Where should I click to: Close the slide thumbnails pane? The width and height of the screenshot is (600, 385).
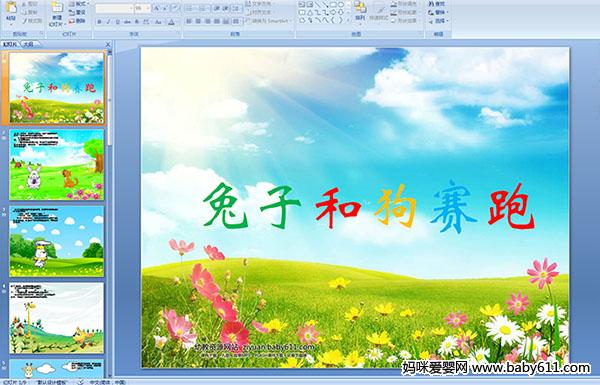click(x=108, y=44)
